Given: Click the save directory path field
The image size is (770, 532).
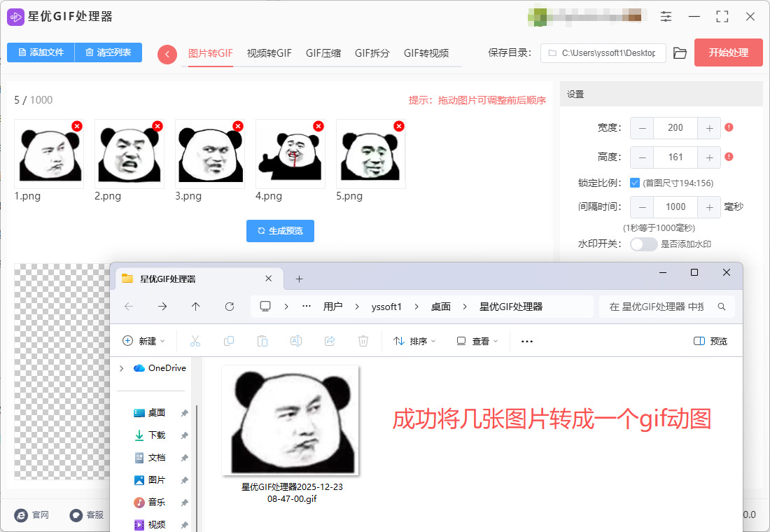Looking at the screenshot, I should coord(603,53).
